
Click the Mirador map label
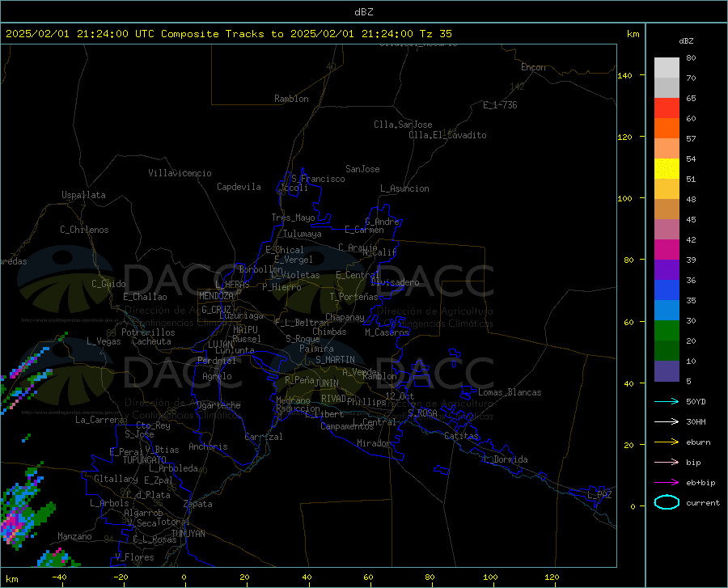pyautogui.click(x=373, y=443)
